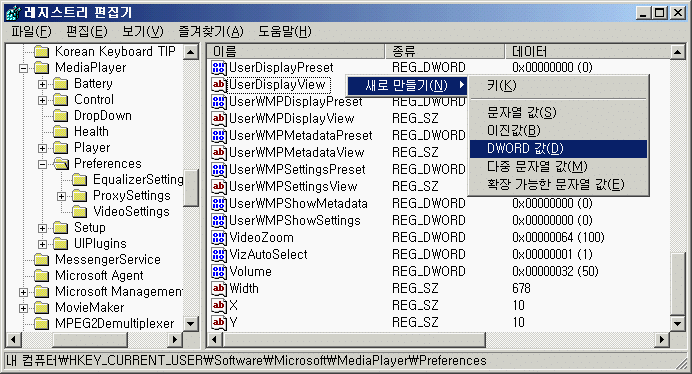Expand the Setup tree node
The image size is (692, 374).
point(42,228)
